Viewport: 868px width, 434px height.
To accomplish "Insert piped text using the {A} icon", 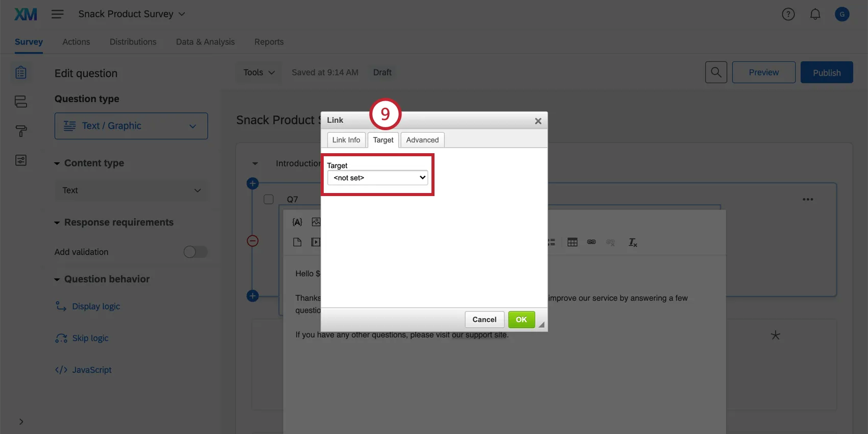I will pyautogui.click(x=297, y=222).
